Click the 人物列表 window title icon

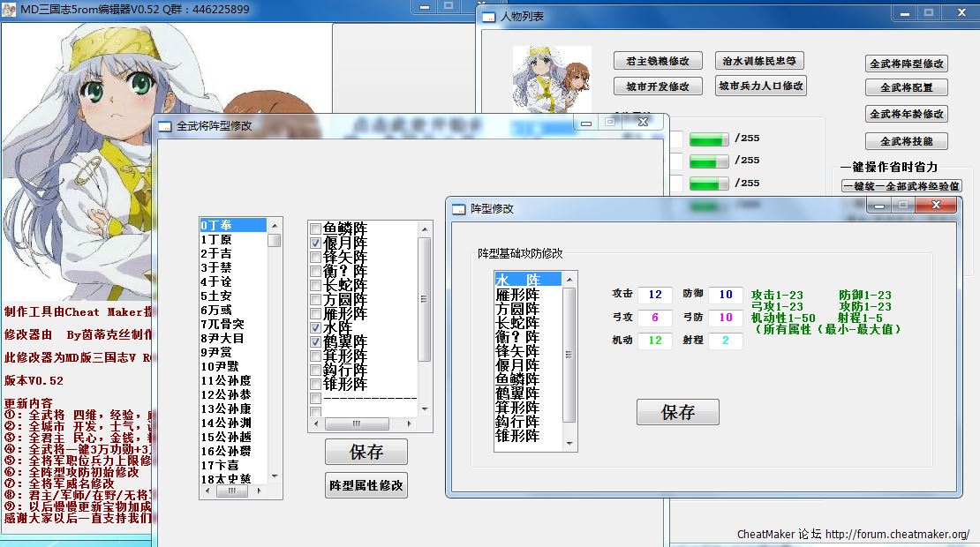tap(489, 17)
